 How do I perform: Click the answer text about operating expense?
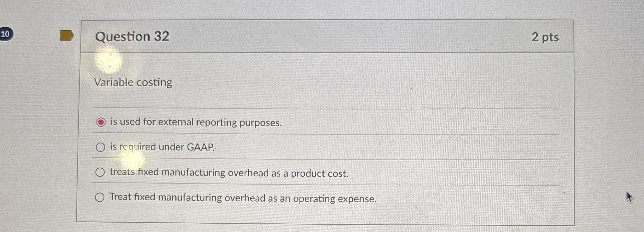click(243, 198)
